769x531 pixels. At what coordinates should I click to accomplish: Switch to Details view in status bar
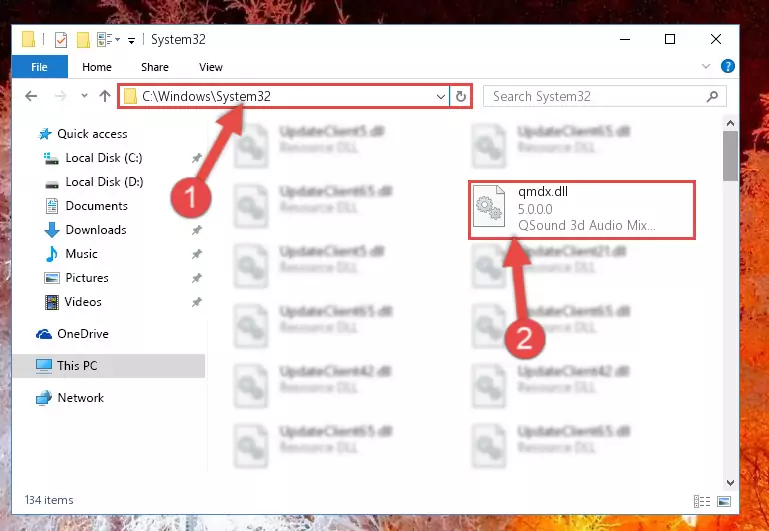click(702, 501)
